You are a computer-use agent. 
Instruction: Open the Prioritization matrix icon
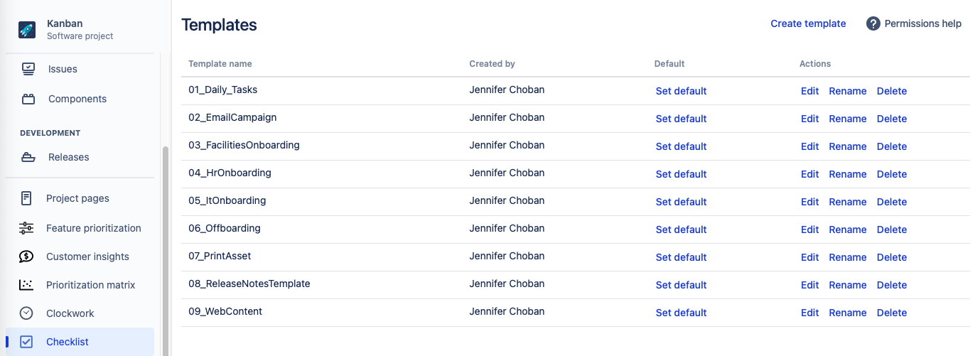click(26, 285)
